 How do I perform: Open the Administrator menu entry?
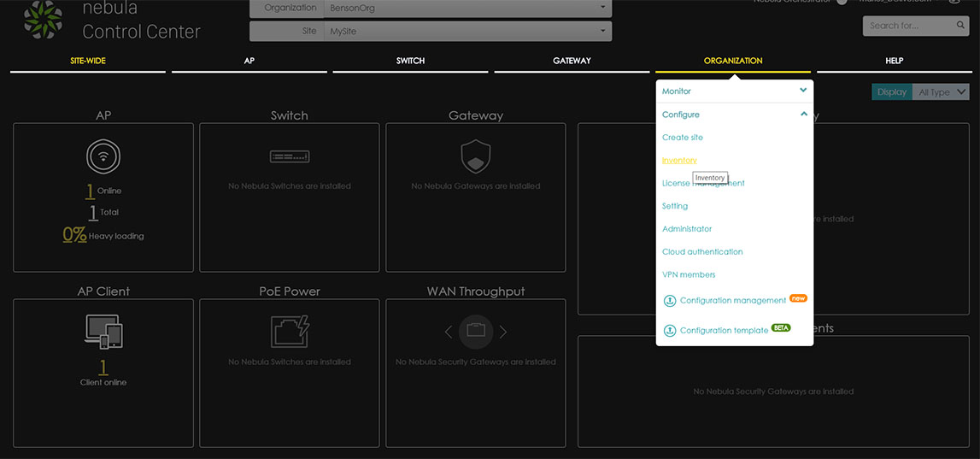click(687, 229)
